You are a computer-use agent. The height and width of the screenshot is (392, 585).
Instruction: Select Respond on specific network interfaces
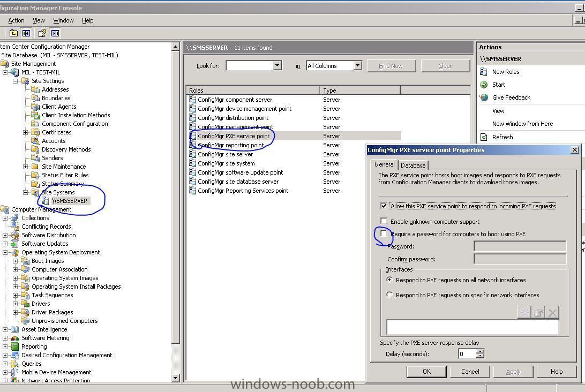coord(389,295)
